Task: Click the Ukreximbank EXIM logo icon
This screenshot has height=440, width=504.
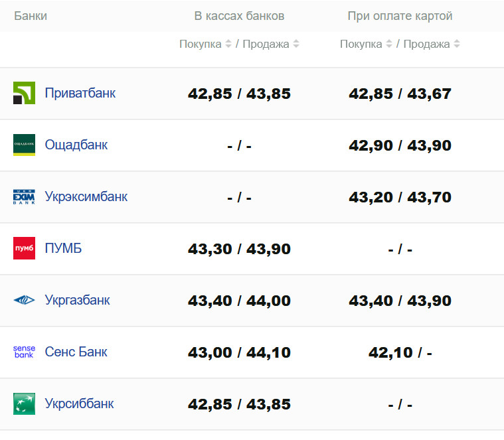Action: (x=24, y=196)
